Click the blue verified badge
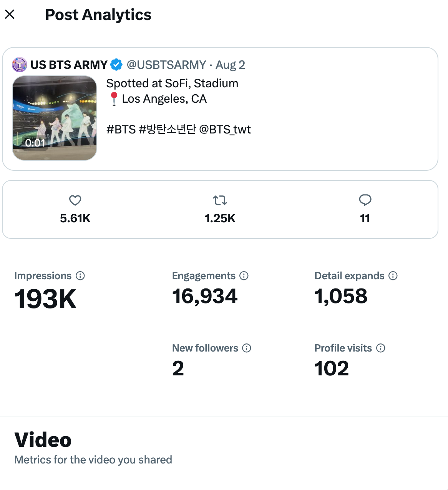 click(116, 65)
